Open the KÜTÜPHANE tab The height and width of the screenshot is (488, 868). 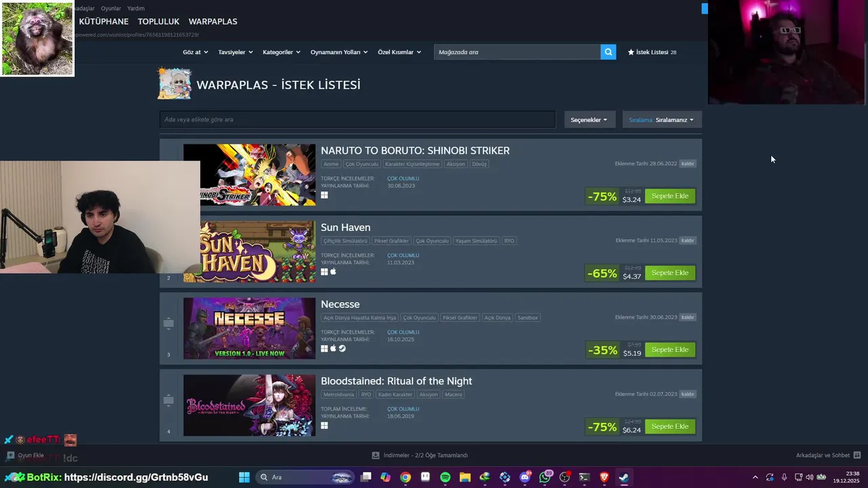pyautogui.click(x=104, y=22)
